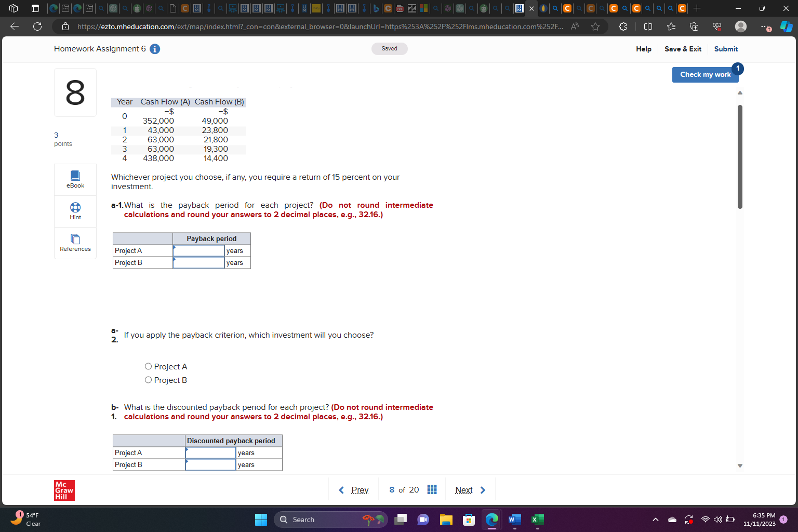This screenshot has width=798, height=532.
Task: Click Save & Exit
Action: tap(683, 49)
